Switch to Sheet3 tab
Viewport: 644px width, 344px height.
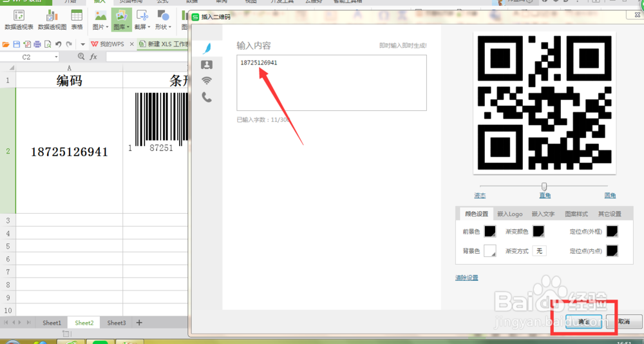pos(117,323)
